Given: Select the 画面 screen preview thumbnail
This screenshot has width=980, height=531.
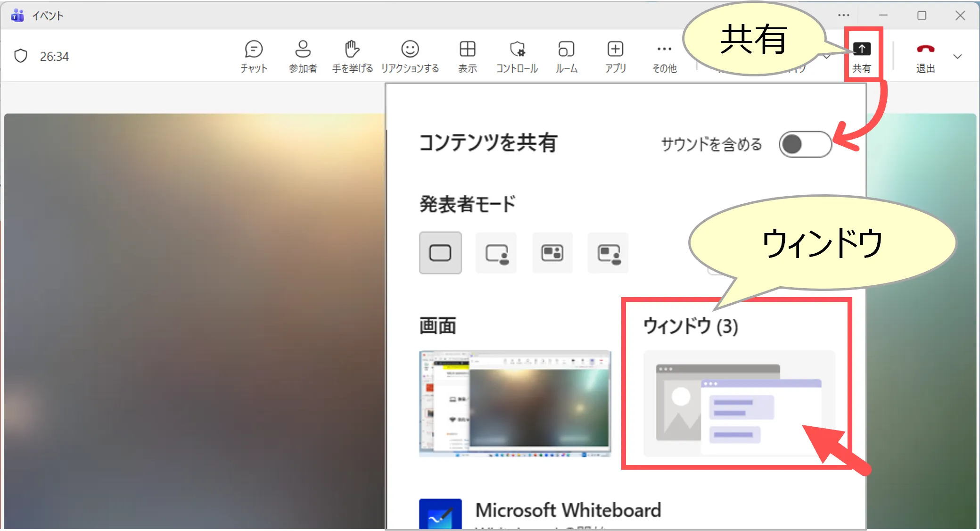Looking at the screenshot, I should [x=515, y=404].
